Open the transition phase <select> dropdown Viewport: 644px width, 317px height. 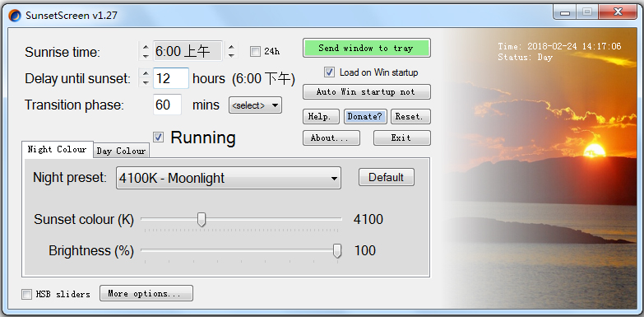(x=255, y=105)
